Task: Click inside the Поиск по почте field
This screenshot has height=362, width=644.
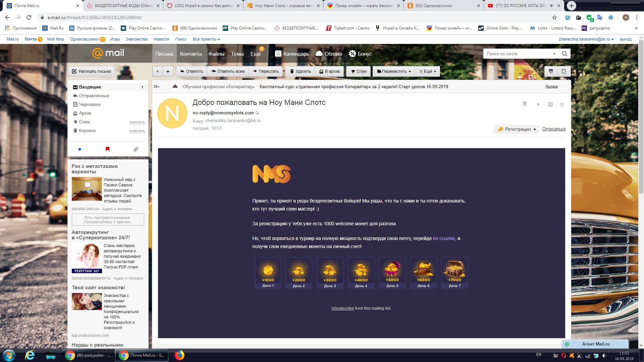Action: 517,54
